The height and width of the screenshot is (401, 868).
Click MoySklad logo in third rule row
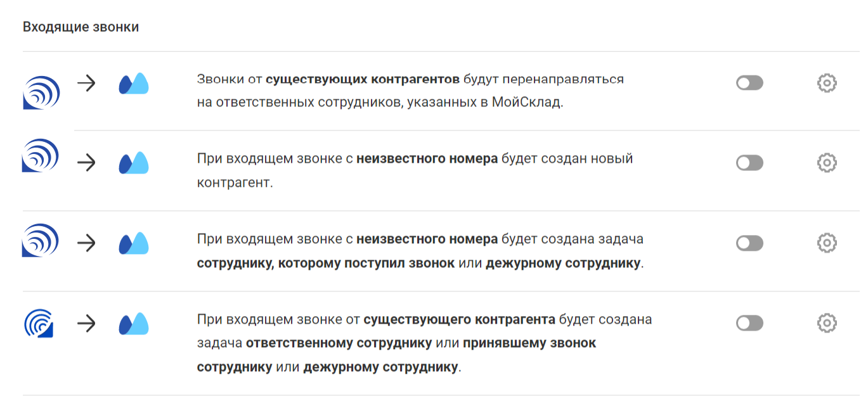tap(134, 243)
